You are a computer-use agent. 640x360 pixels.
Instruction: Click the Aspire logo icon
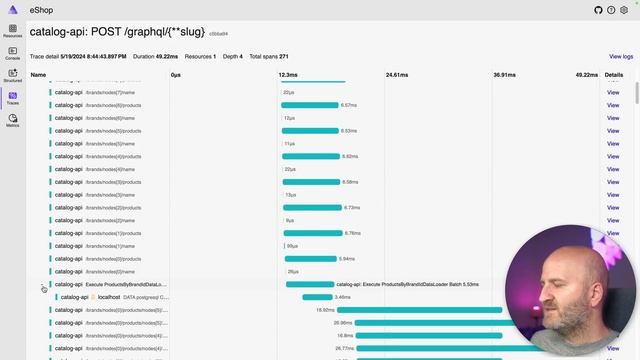point(13,10)
